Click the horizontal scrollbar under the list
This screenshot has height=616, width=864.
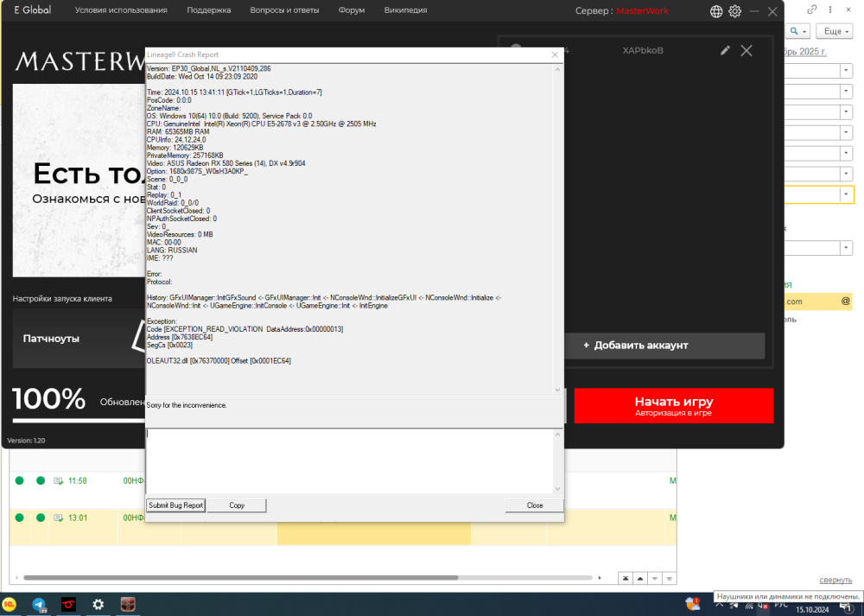pos(311,577)
